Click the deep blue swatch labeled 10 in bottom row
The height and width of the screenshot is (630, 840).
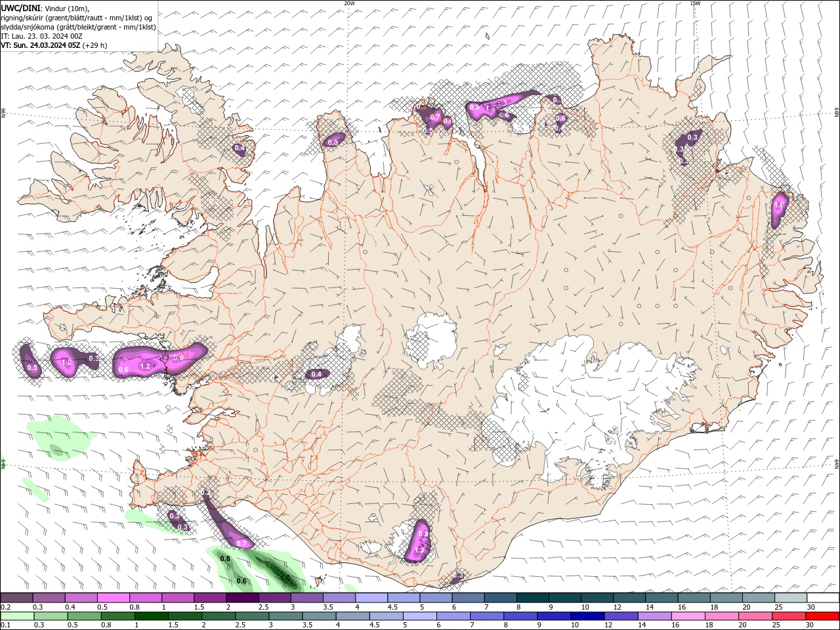click(586, 616)
